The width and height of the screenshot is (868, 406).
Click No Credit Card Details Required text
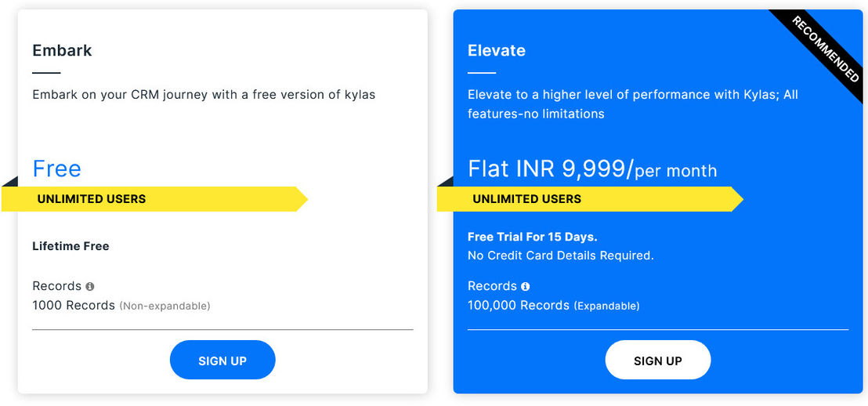(x=561, y=256)
